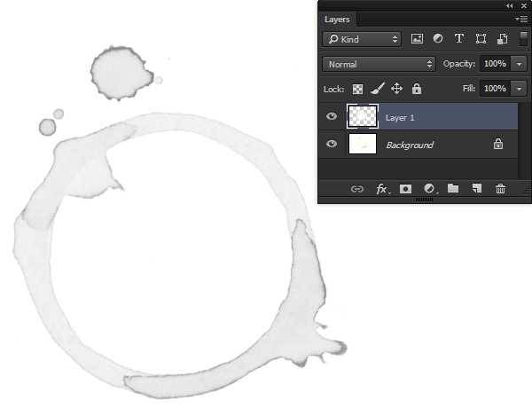This screenshot has width=532, height=408.
Task: Click the link layers icon
Action: point(356,189)
